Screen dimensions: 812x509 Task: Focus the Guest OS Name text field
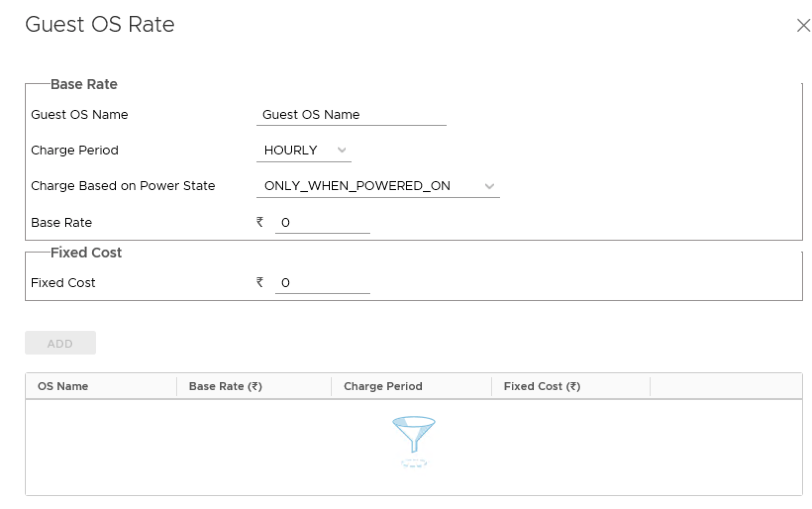coord(351,115)
